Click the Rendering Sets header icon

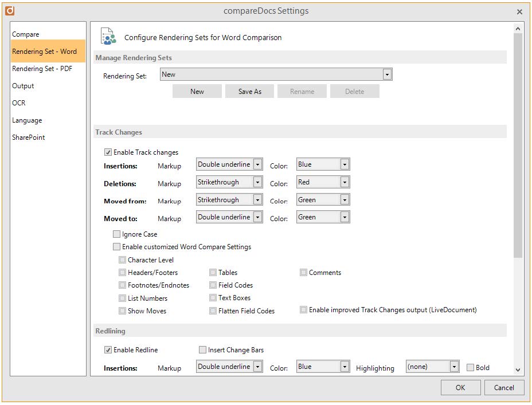coord(108,37)
